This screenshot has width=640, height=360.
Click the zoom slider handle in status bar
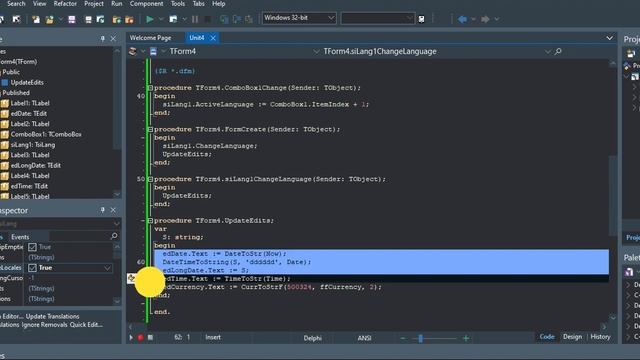coord(420,338)
